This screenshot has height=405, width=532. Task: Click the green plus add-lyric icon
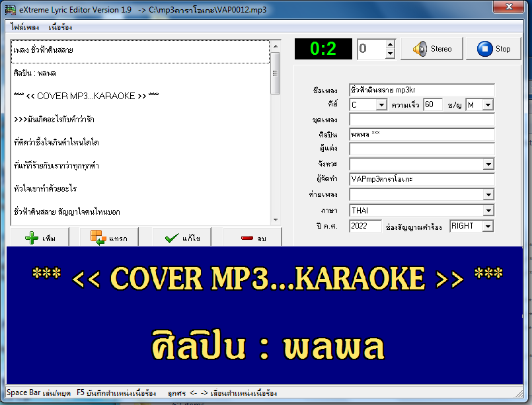[32, 238]
